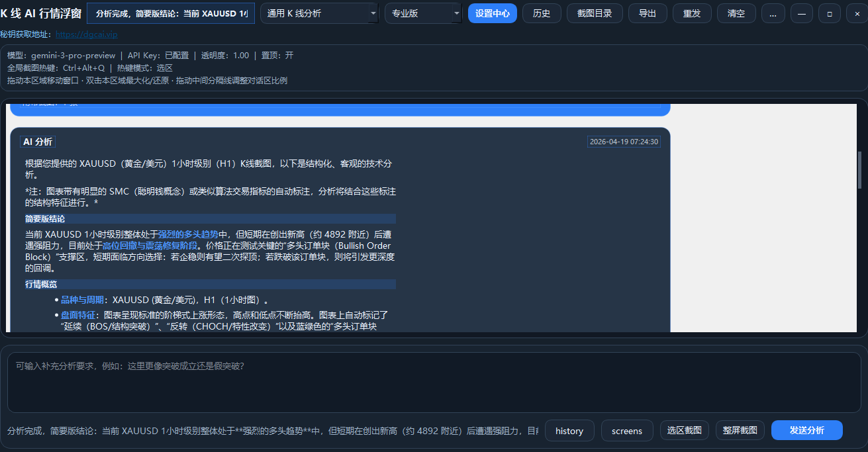Viewport: 868px width, 452px height.
Task: Open the 设置中心 settings panel
Action: (x=492, y=13)
